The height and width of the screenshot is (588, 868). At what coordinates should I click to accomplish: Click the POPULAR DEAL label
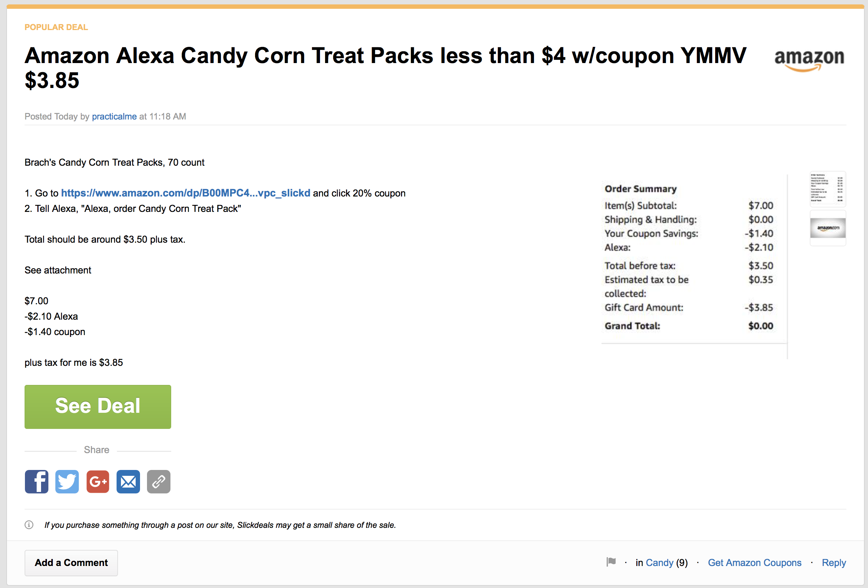56,27
